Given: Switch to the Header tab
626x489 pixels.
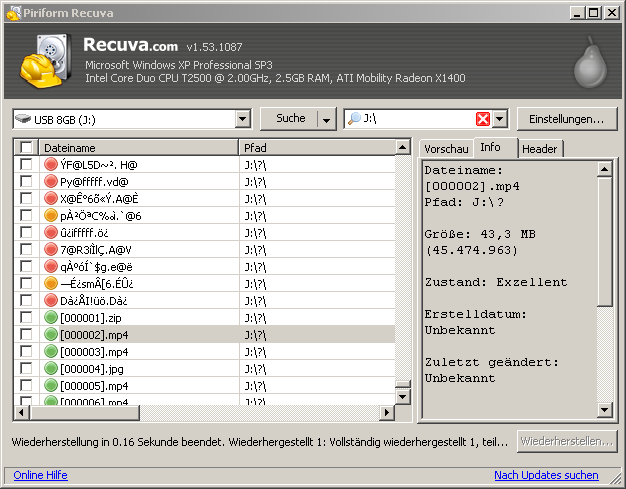Looking at the screenshot, I should tap(540, 149).
